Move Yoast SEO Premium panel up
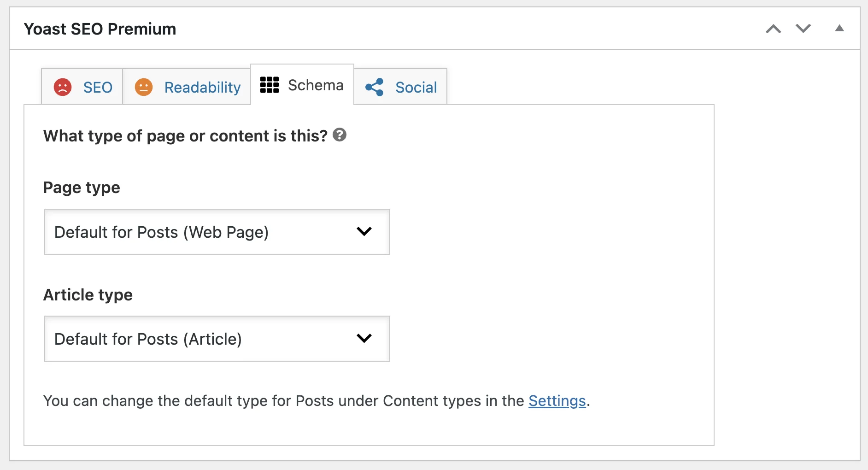The width and height of the screenshot is (868, 470). tap(774, 29)
